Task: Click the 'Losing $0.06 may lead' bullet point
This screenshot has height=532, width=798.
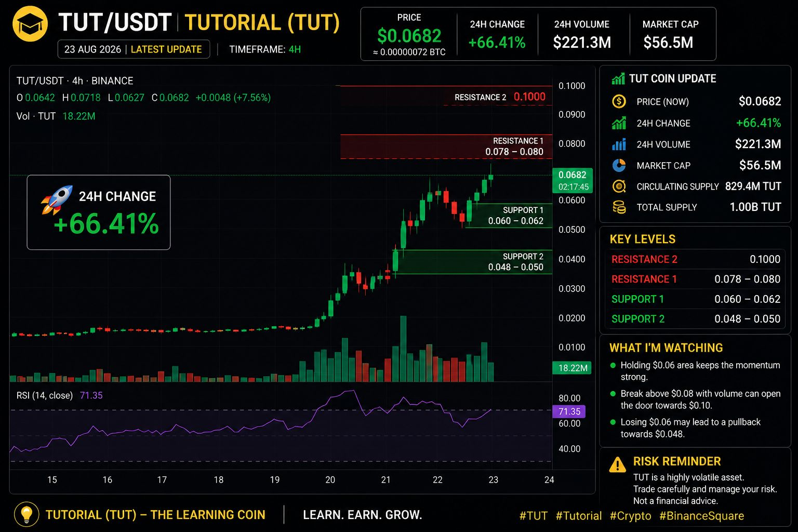Action: 685,428
